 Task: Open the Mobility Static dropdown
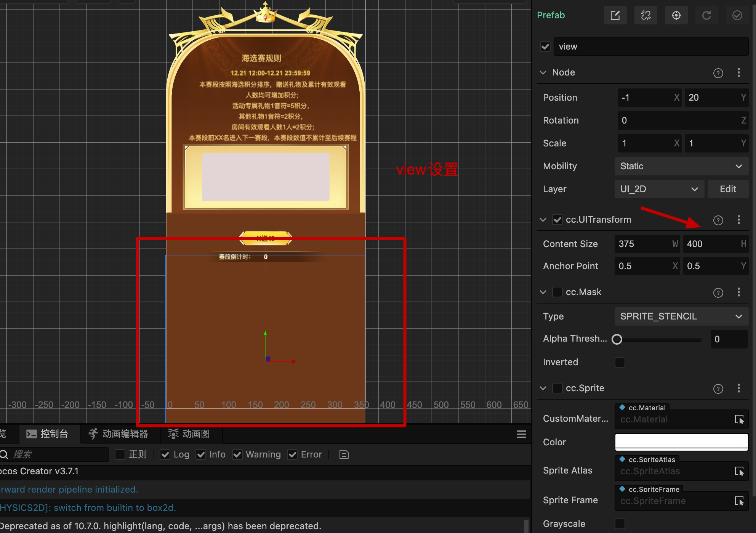tap(681, 166)
